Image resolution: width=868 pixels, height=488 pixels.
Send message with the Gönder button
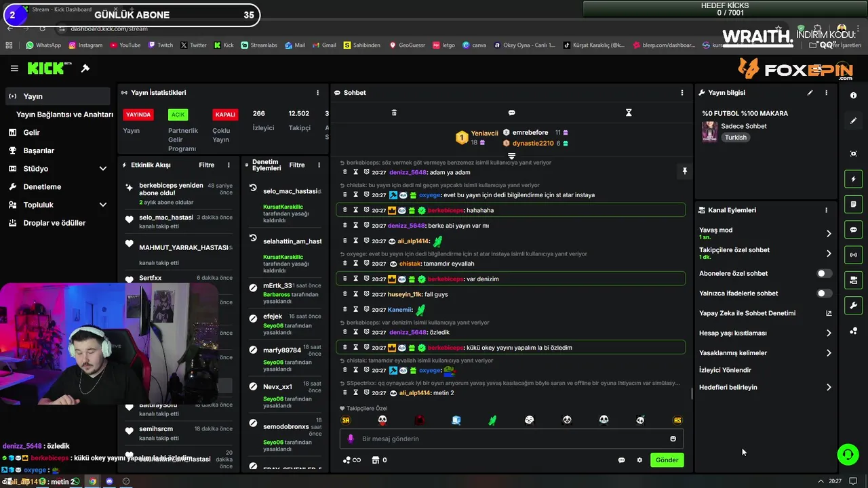pos(667,460)
